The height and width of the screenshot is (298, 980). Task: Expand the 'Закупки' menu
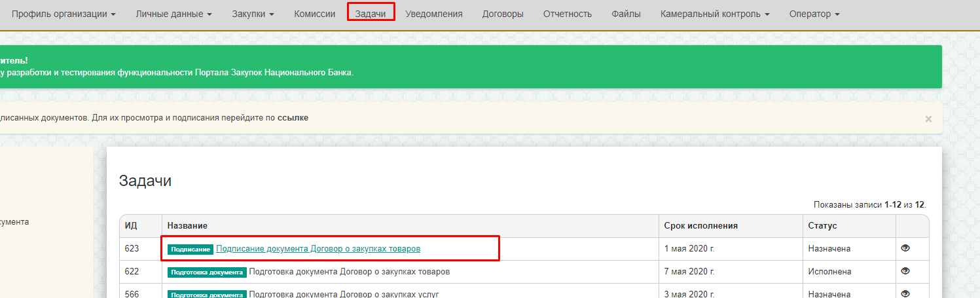[x=253, y=14]
